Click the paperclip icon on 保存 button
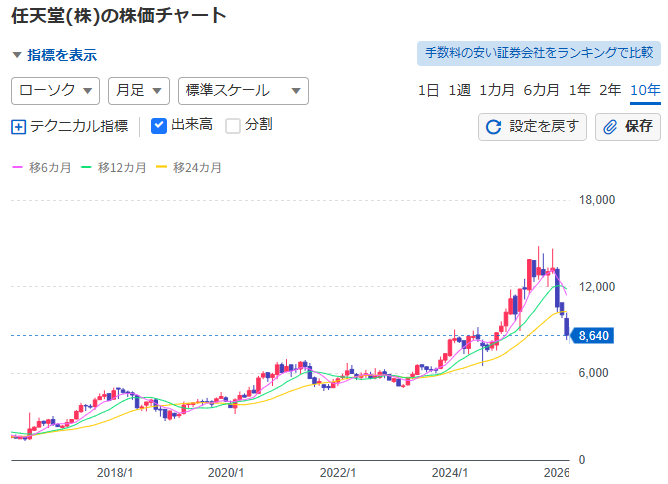 610,127
